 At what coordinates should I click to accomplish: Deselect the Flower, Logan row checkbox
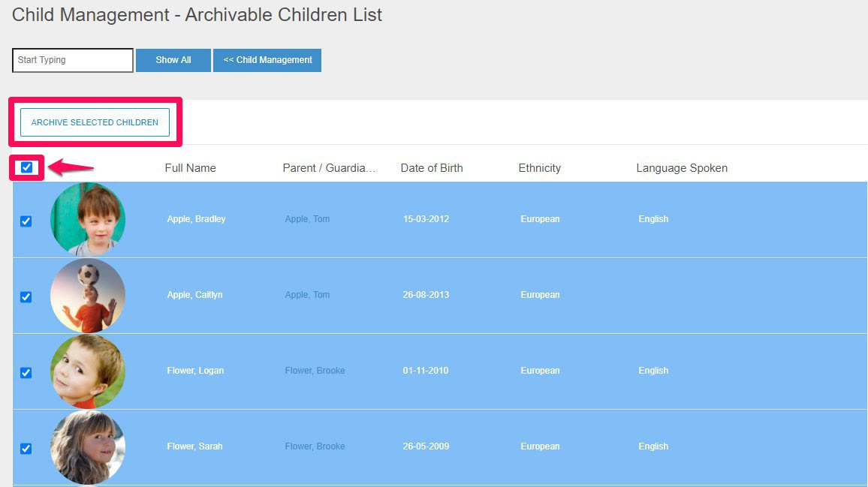[26, 373]
